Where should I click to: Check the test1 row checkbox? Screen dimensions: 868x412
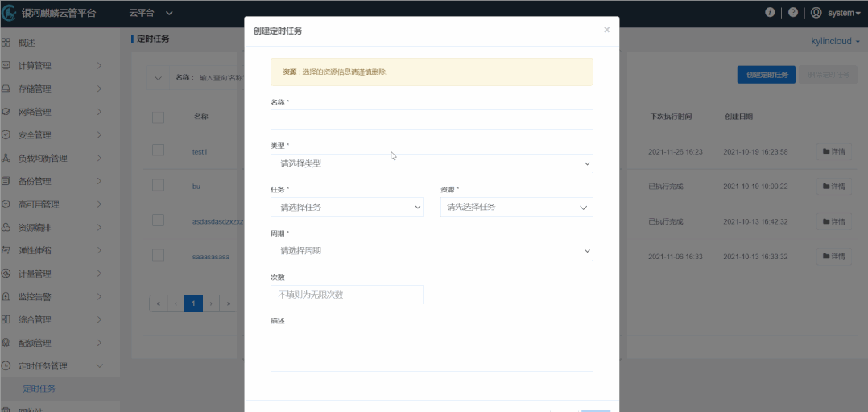coord(158,151)
